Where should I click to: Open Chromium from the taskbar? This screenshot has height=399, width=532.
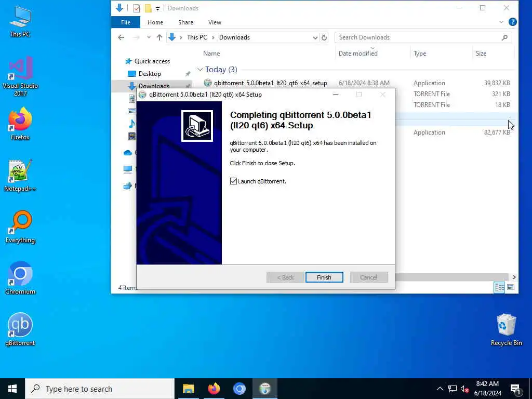click(239, 389)
